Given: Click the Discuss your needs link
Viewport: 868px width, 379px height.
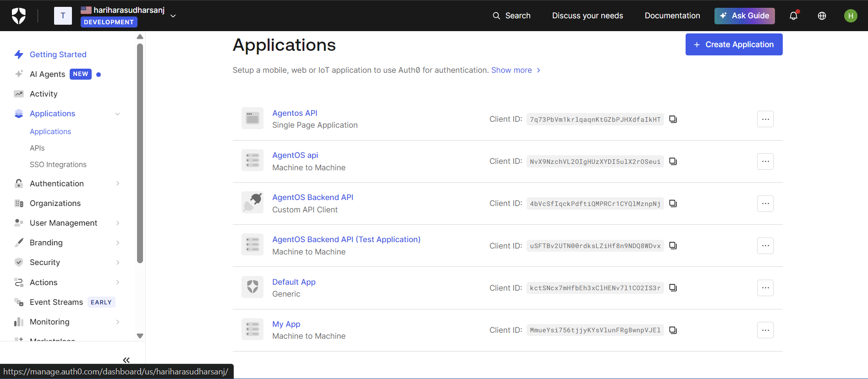Looking at the screenshot, I should pyautogui.click(x=588, y=16).
